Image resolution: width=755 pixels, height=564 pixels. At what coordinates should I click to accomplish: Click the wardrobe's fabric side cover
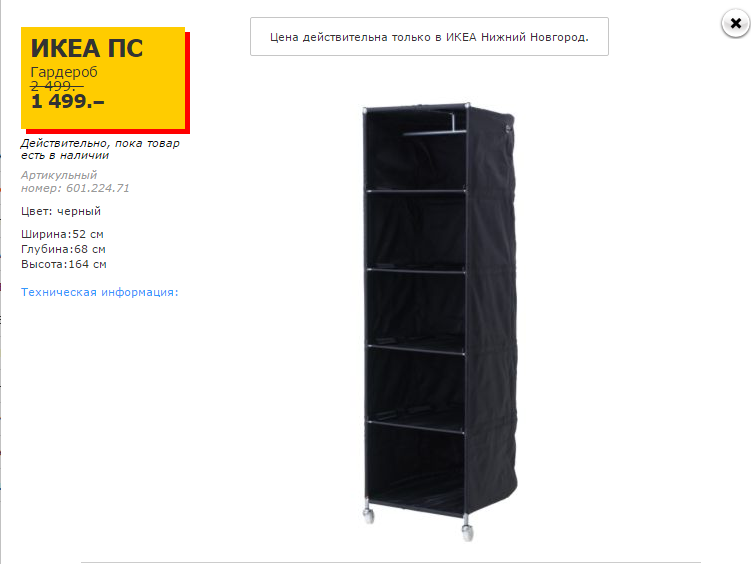491,308
